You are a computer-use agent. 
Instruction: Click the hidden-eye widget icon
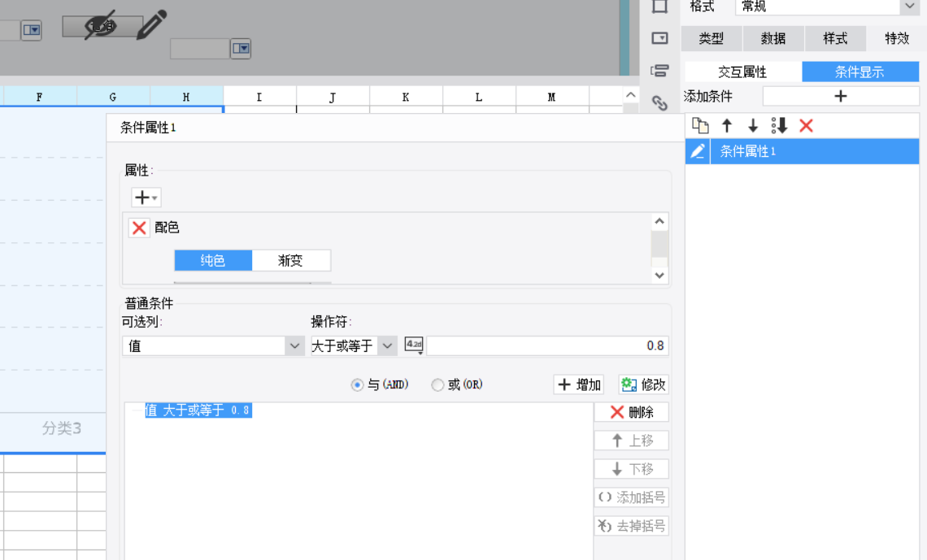tap(102, 25)
